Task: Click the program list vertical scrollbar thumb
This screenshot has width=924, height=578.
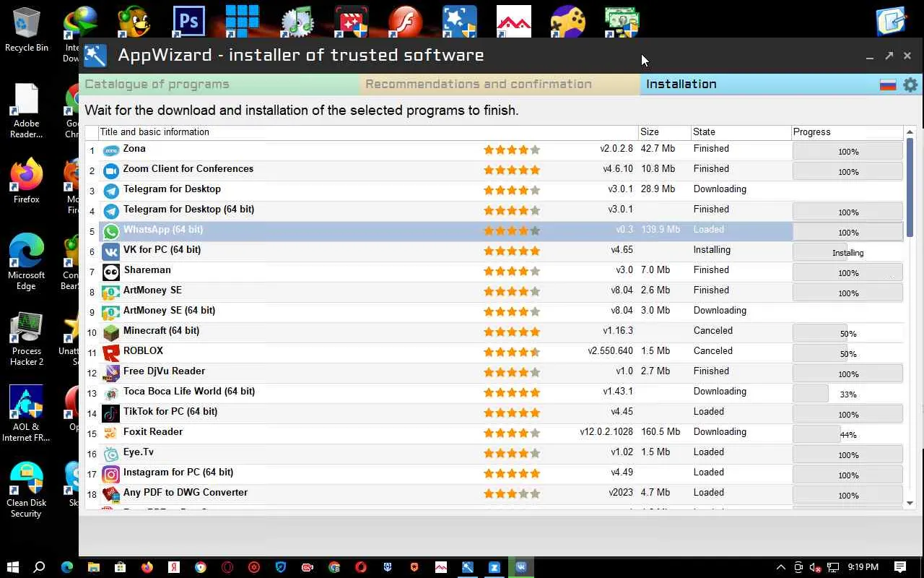Action: pyautogui.click(x=910, y=186)
